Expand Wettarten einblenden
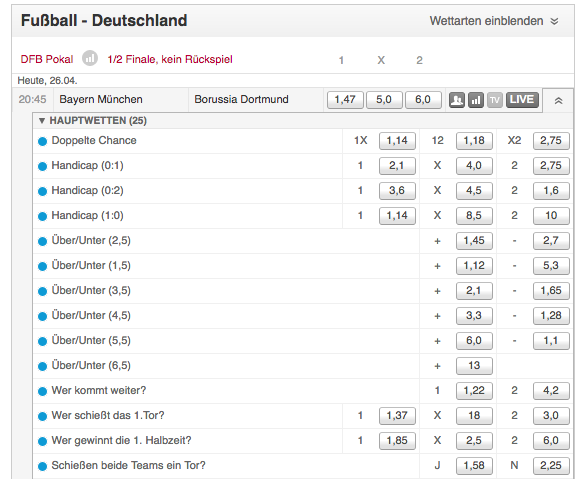Image resolution: width=586 pixels, height=479 pixels. [494, 21]
